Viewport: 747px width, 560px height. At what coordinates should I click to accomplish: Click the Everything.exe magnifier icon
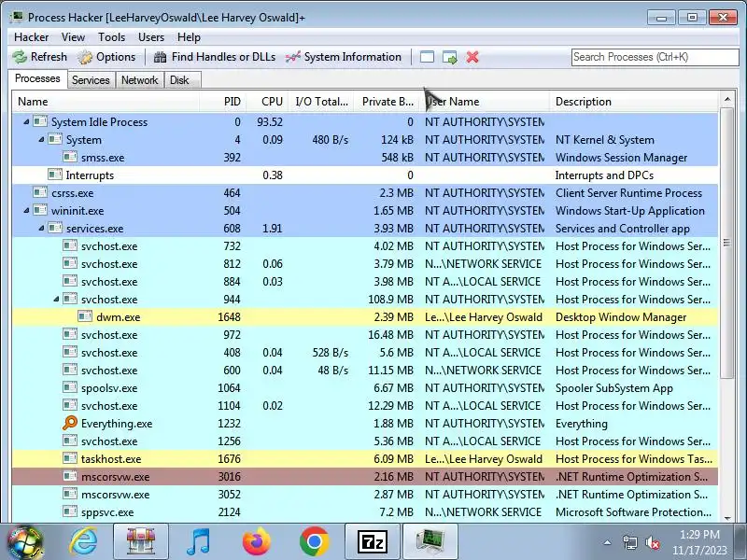69,423
